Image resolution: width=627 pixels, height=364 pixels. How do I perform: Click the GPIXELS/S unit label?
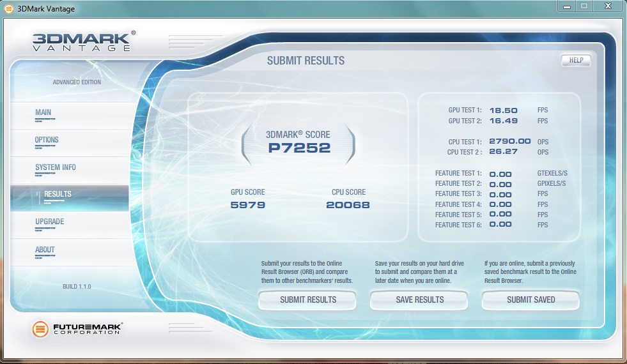tap(552, 184)
